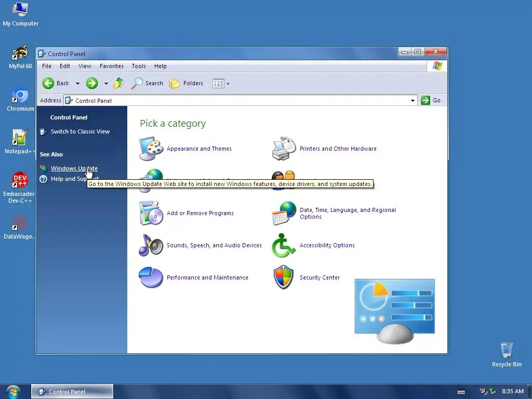Open the Windows Update link
The image size is (532, 399).
pos(74,168)
